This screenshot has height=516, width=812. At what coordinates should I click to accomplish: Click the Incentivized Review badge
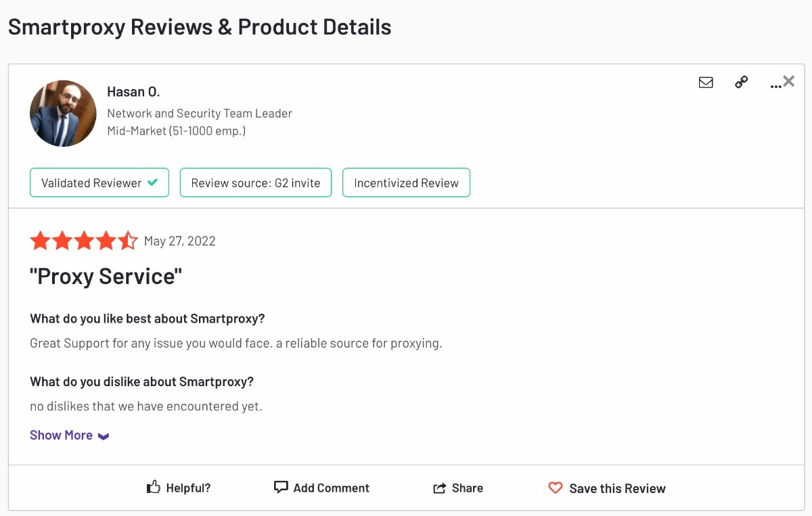click(x=406, y=183)
